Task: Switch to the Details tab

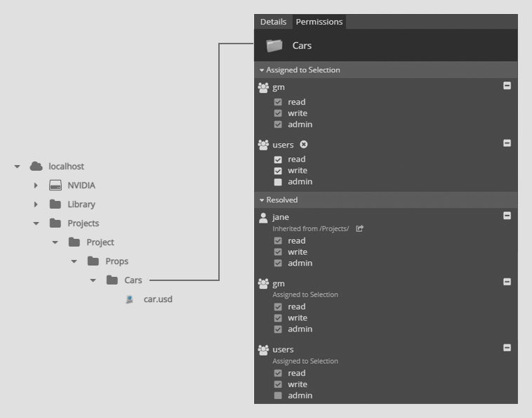Action: click(x=273, y=22)
